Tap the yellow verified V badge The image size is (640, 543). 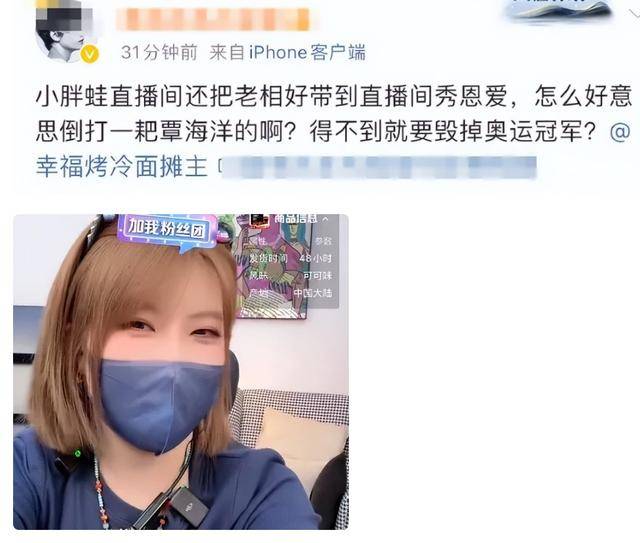tap(89, 54)
